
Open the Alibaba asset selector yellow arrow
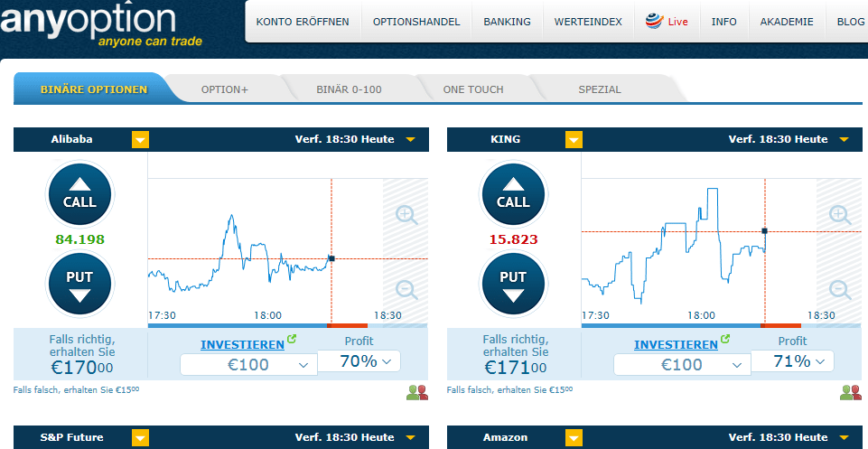click(141, 139)
